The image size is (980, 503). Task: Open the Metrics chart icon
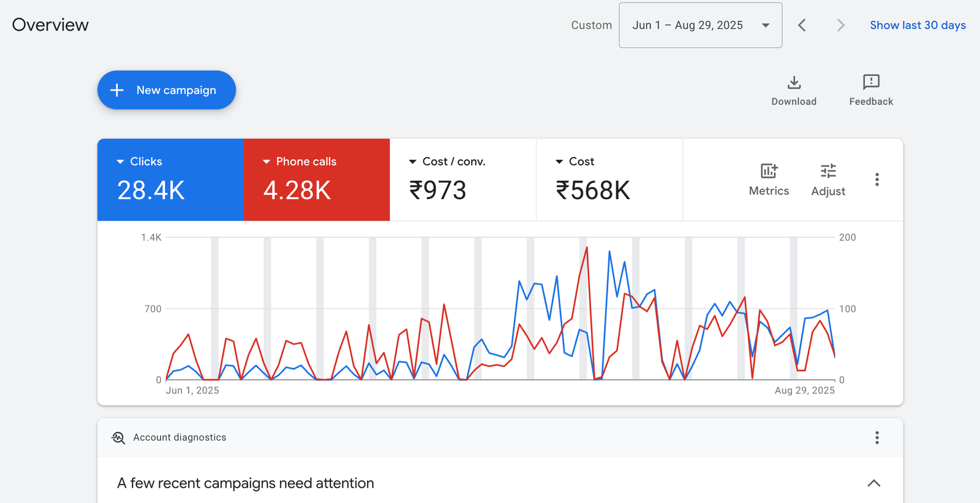[x=769, y=171]
